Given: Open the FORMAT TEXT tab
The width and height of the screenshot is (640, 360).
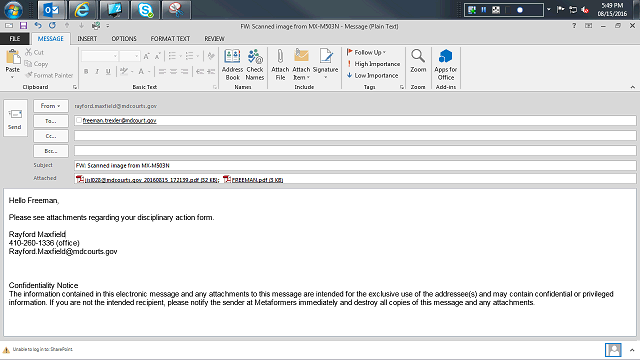Looking at the screenshot, I should pyautogui.click(x=170, y=39).
